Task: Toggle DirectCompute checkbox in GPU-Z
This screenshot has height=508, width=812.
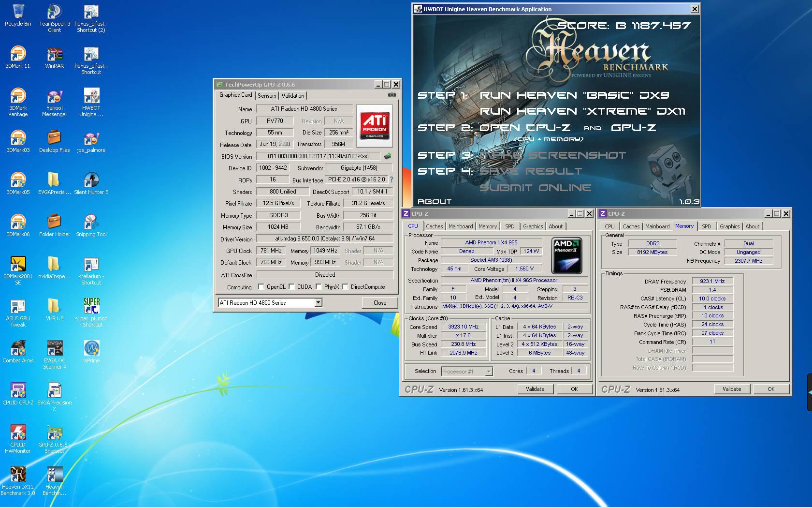Action: [x=345, y=287]
